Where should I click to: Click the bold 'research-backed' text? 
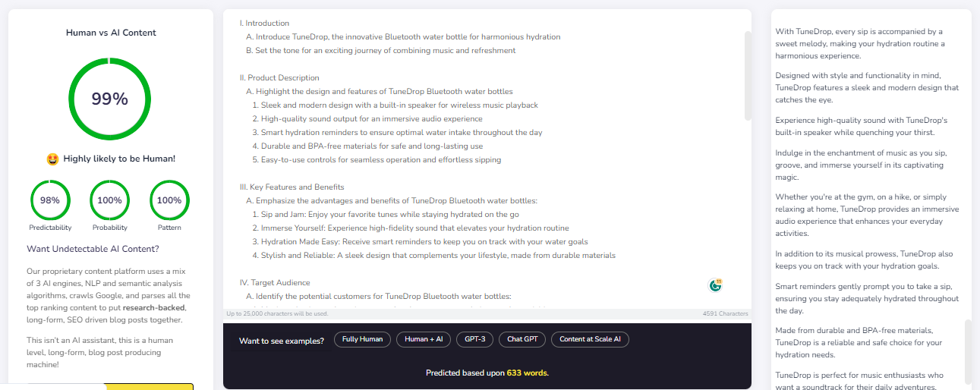154,308
